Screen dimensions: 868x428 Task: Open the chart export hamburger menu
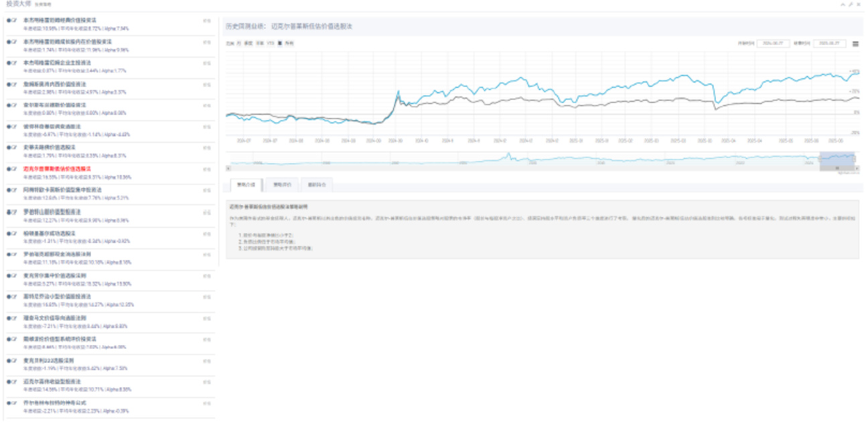(855, 44)
